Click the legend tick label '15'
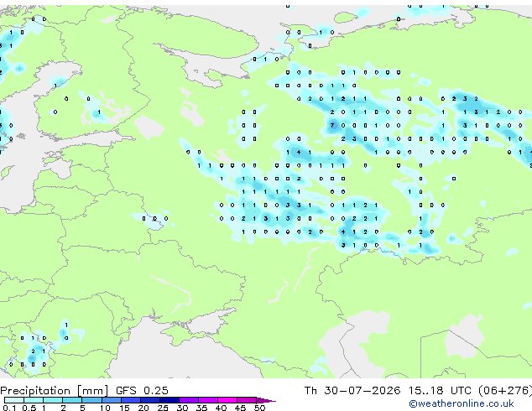This screenshot has height=411, width=532. tap(124, 408)
